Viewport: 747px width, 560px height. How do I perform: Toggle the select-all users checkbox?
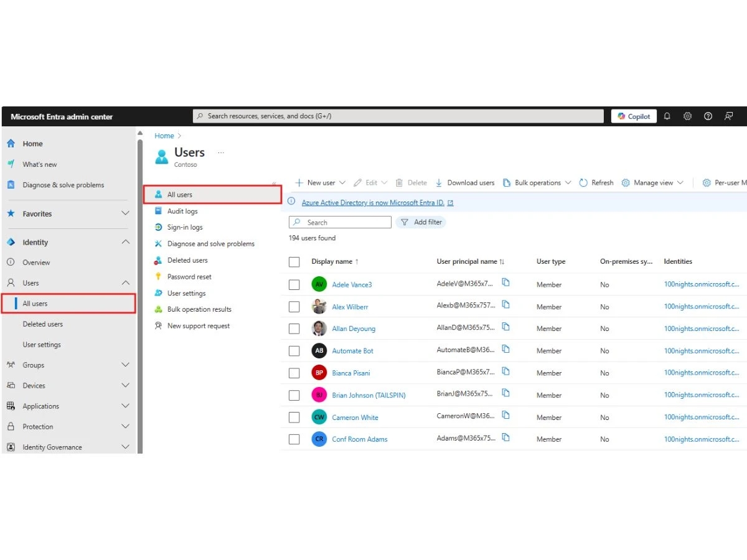pos(294,262)
